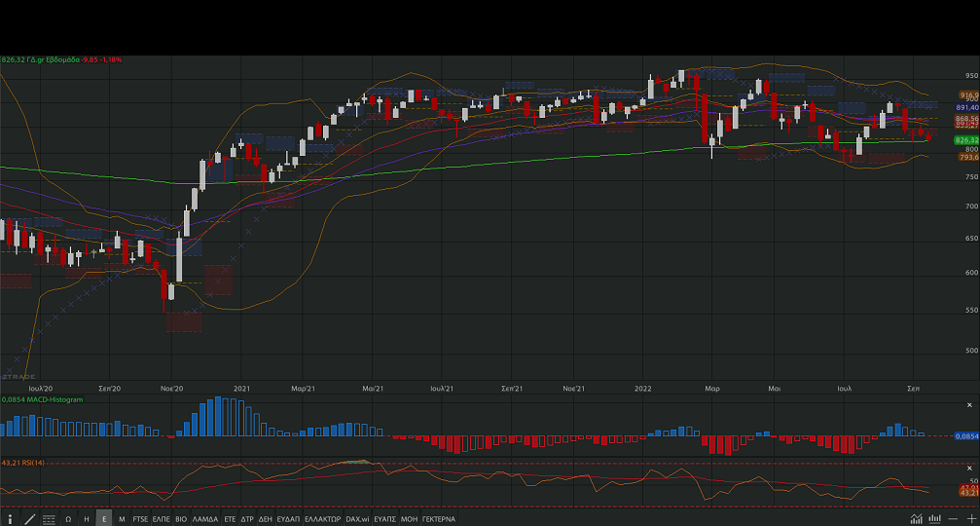Click the 950 price scale label
The image size is (980, 526).
pyautogui.click(x=971, y=76)
